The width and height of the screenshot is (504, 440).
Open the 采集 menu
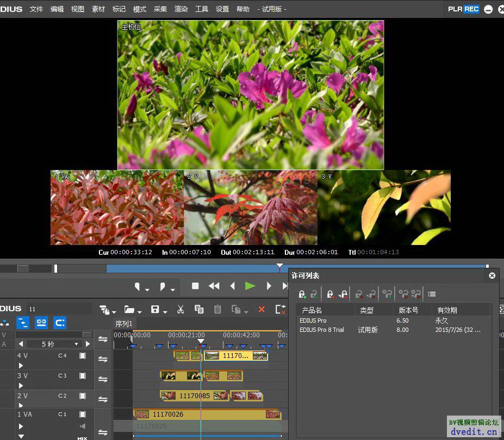(160, 9)
